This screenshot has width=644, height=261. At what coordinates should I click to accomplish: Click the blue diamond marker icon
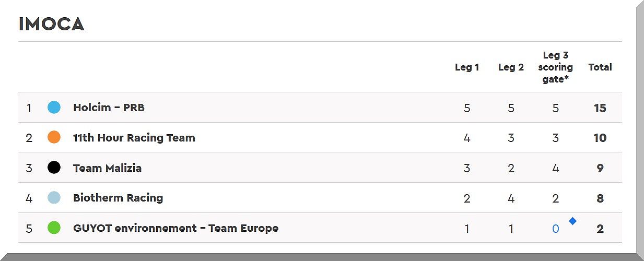(572, 221)
